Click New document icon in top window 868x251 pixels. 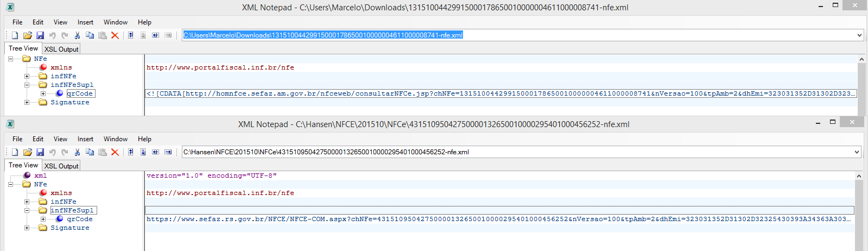pyautogui.click(x=15, y=35)
